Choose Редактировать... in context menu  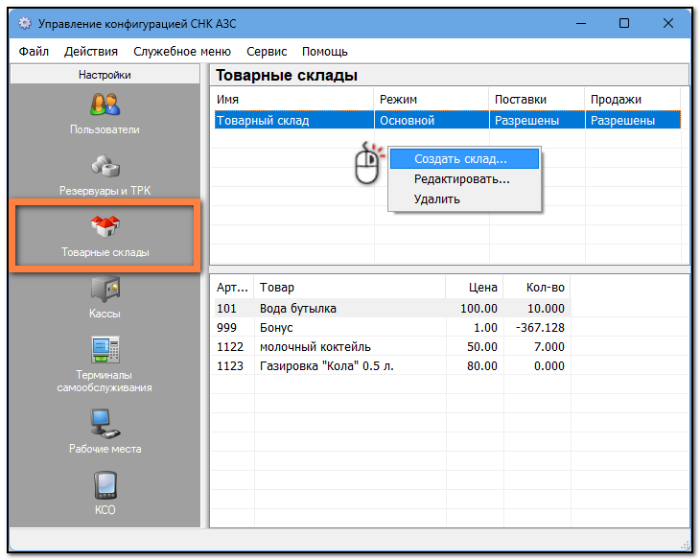464,179
